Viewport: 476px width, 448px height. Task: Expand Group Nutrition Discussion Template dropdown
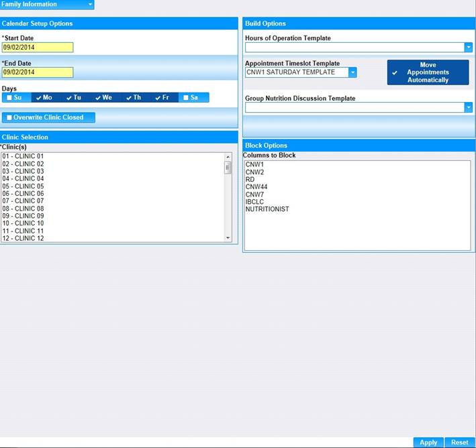(468, 107)
